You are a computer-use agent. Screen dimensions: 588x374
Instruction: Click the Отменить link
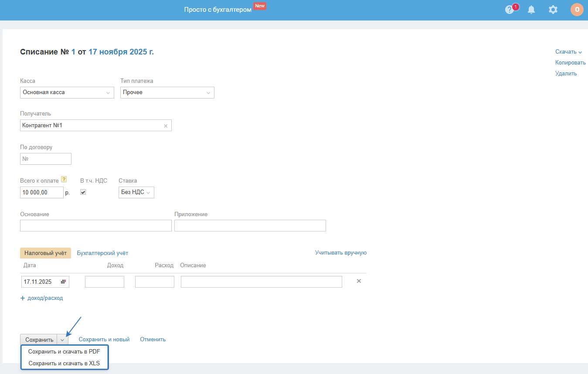tap(153, 340)
